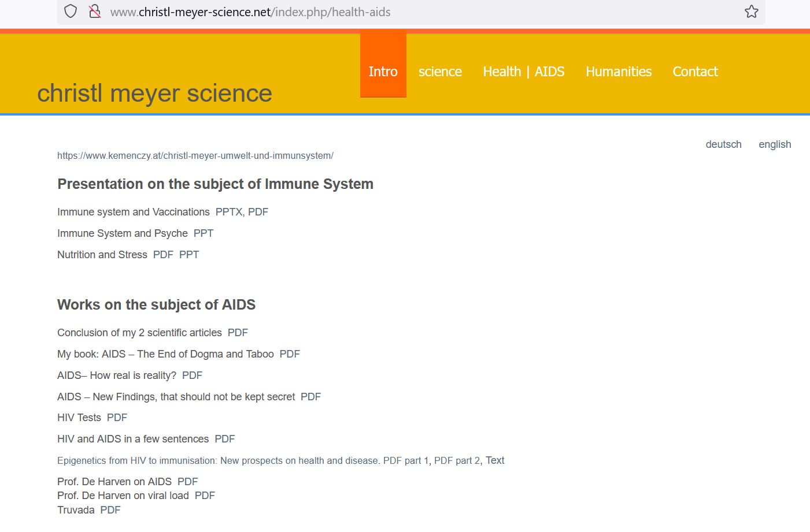Click the insecure connection lock icon

click(95, 12)
